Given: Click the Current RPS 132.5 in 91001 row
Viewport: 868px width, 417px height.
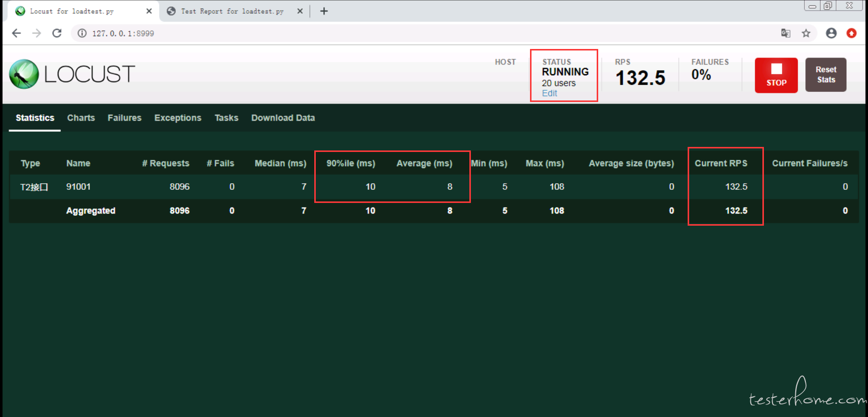Looking at the screenshot, I should tap(736, 187).
